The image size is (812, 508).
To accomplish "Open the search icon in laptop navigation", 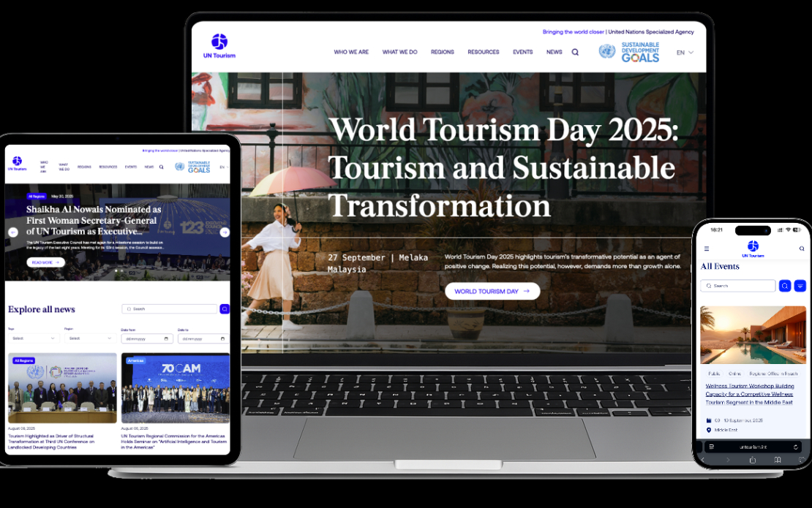I will (x=575, y=52).
